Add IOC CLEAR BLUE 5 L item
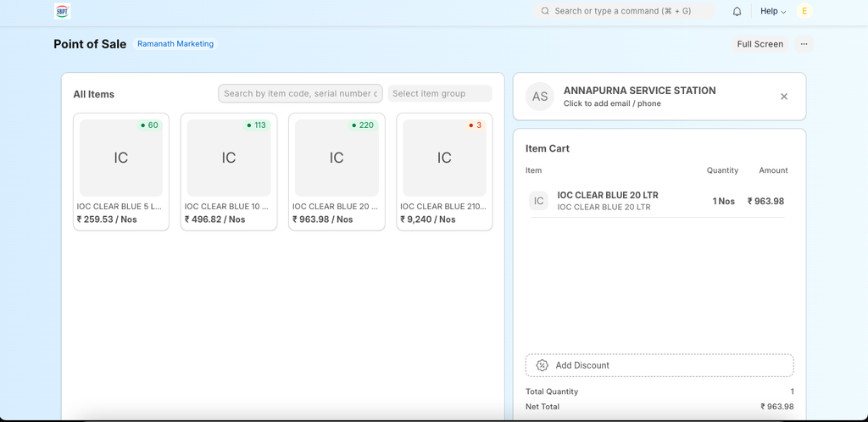Viewport: 868px width, 422px height. pos(121,172)
